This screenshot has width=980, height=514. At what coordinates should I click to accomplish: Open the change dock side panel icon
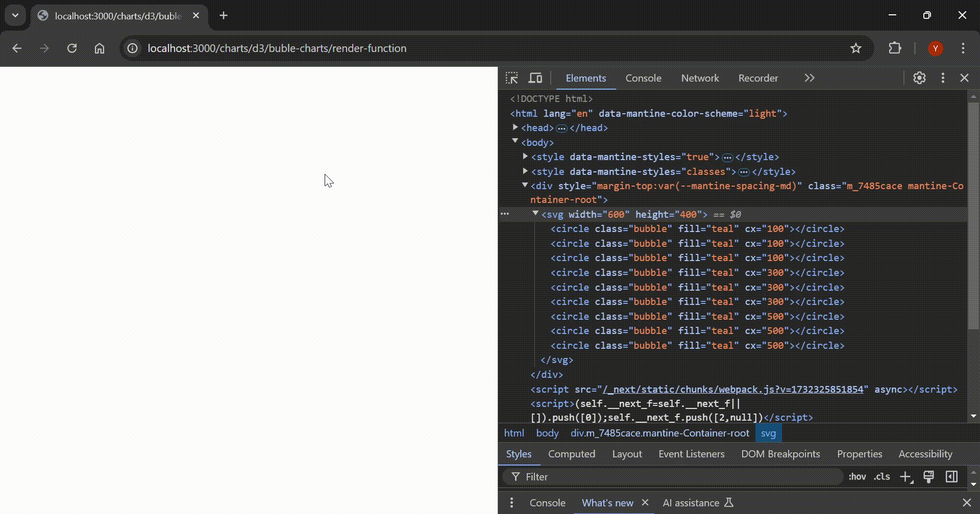pyautogui.click(x=951, y=476)
